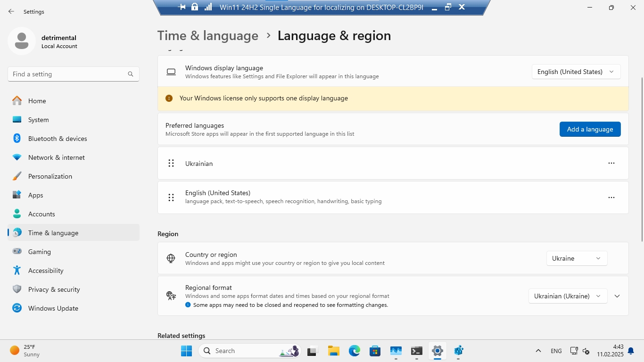The height and width of the screenshot is (362, 644).
Task: Open more options for English (United States)
Action: coord(611,197)
